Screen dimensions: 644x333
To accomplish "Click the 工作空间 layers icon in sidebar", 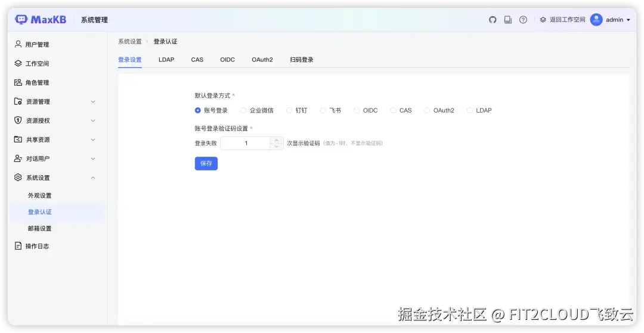I will (18, 63).
